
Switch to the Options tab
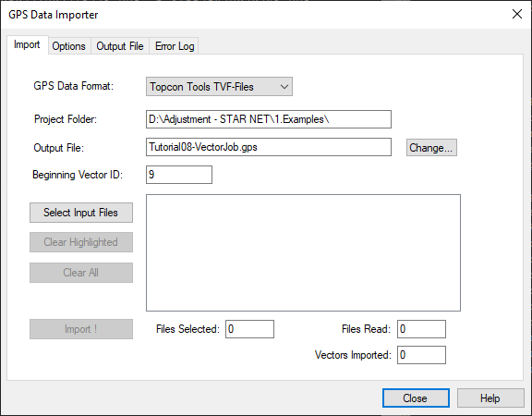coord(69,46)
